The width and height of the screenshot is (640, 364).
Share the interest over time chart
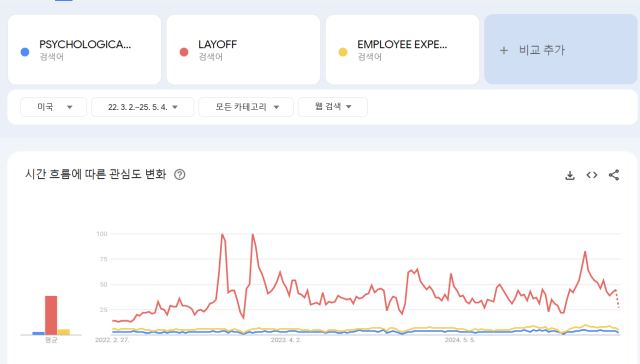pos(614,175)
